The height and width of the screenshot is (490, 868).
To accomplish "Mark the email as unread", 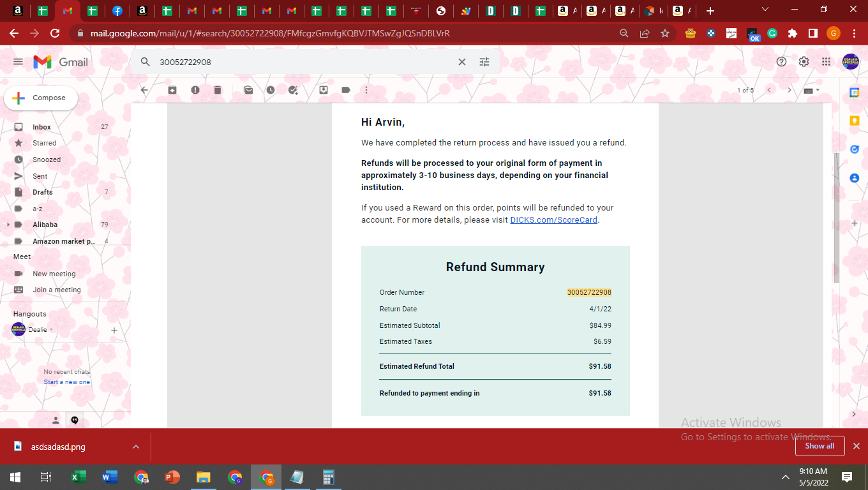I will click(x=248, y=90).
